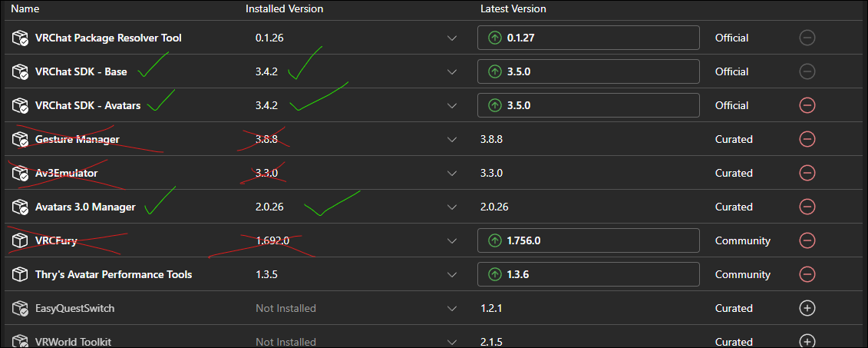
Task: Click Curated label on Gesture Manager row
Action: pos(734,139)
